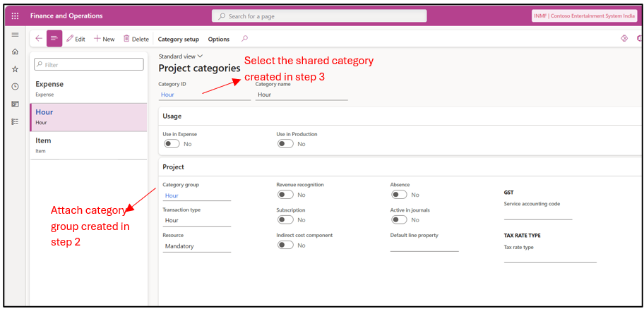The image size is (644, 309).
Task: Click New to create a category
Action: coord(105,39)
